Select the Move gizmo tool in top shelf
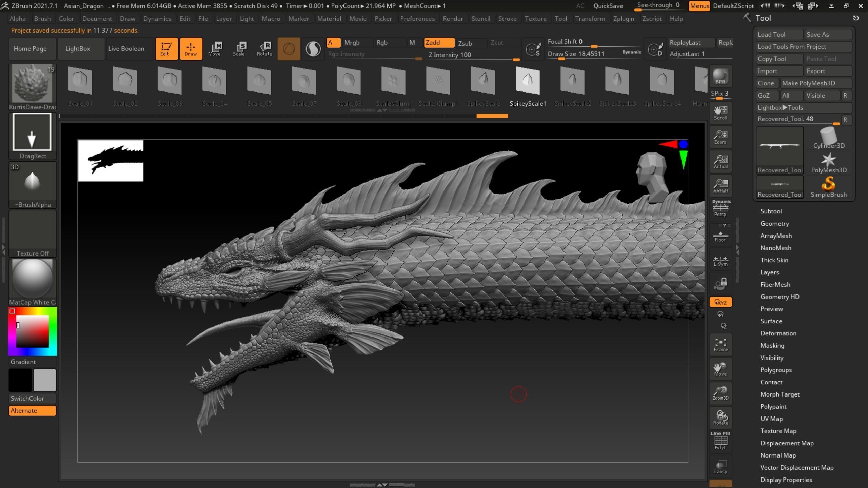868x488 pixels. point(215,49)
